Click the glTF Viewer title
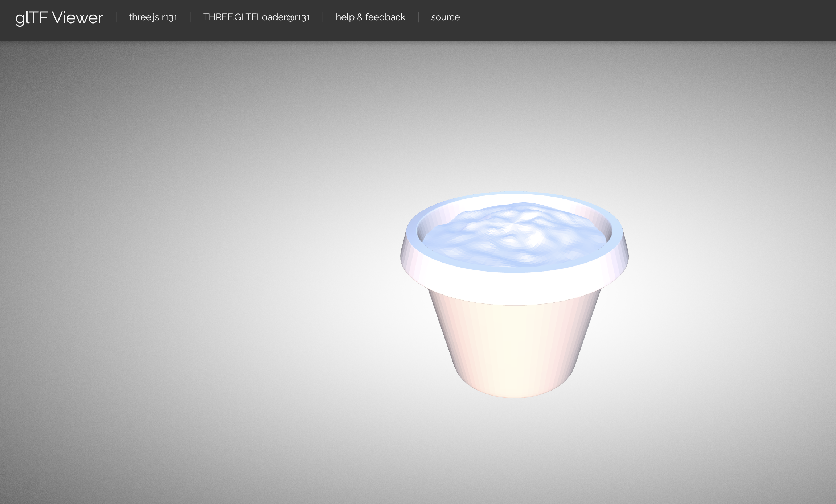Image resolution: width=836 pixels, height=504 pixels. coord(59,18)
